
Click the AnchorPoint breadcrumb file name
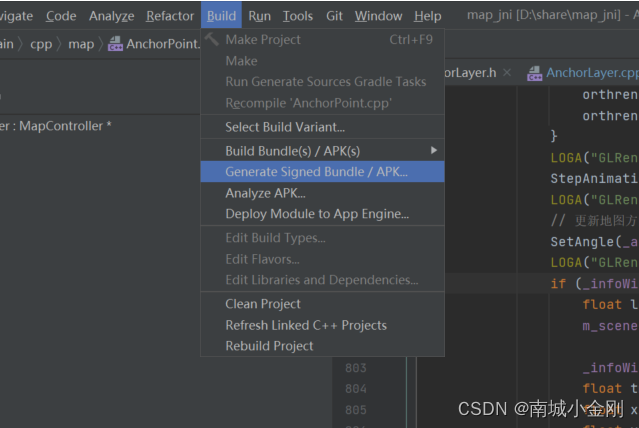[163, 44]
